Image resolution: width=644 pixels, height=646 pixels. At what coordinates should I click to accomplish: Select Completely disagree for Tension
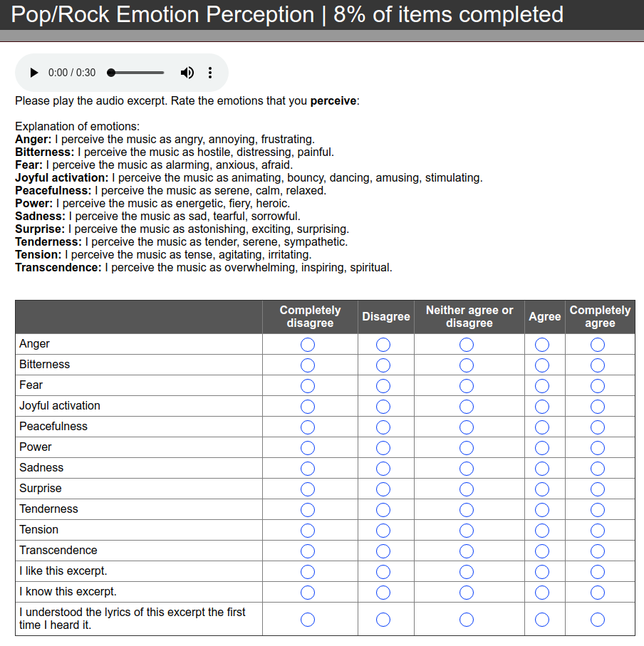pyautogui.click(x=308, y=531)
